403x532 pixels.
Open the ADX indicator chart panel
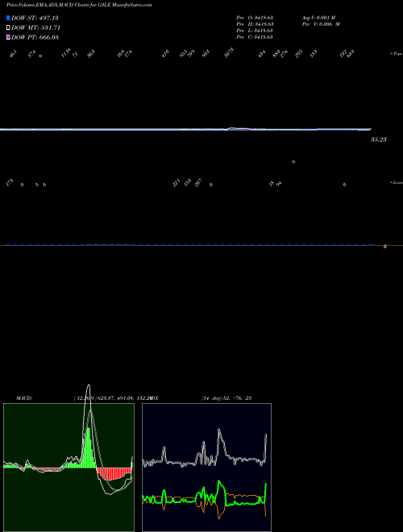[206, 468]
